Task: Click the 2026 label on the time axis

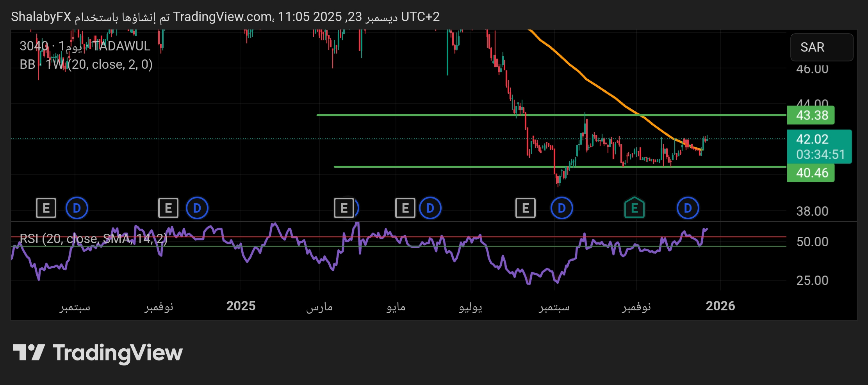Action: (x=720, y=306)
